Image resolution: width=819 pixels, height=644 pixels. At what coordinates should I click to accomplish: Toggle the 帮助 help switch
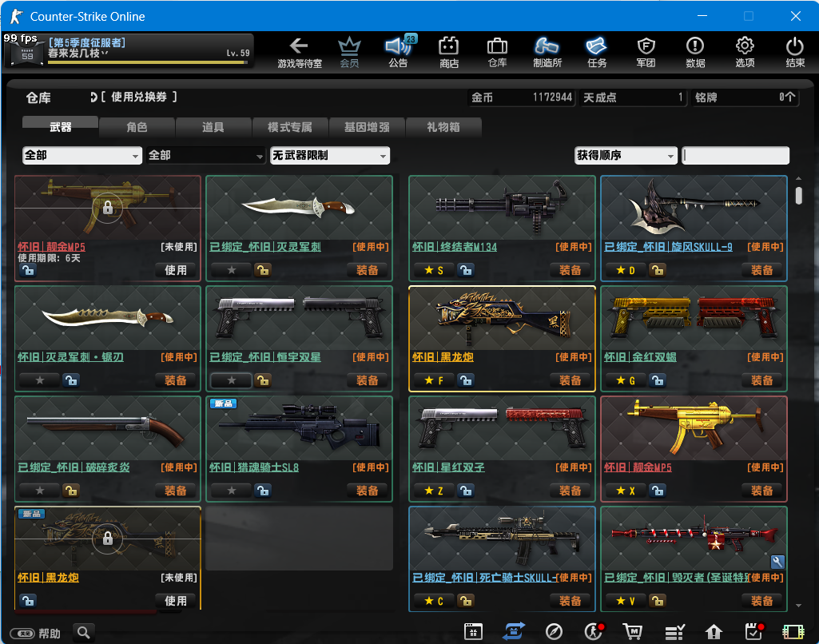coord(22,634)
